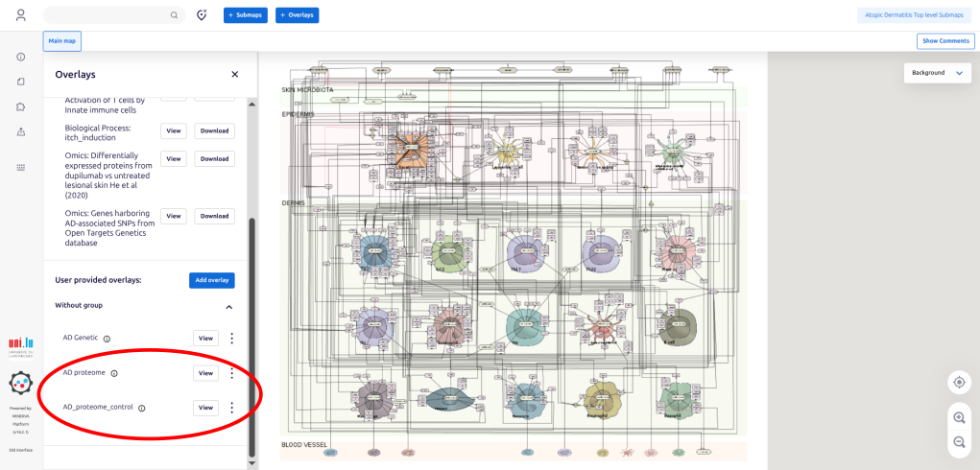
Task: Click the magnifier search icon
Action: point(174,15)
